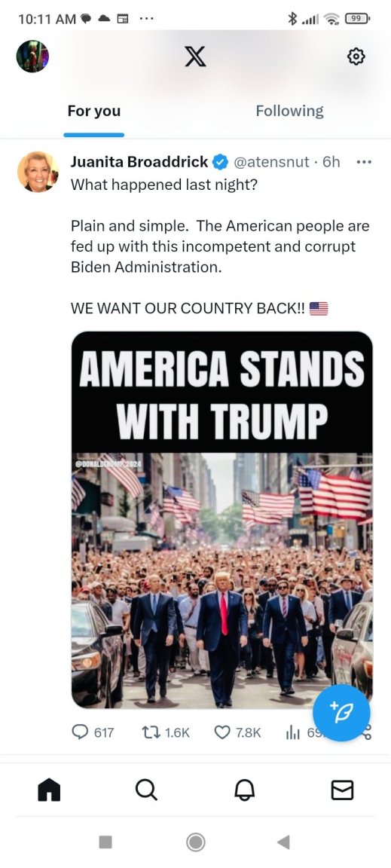Open profile avatar in top corner
This screenshot has height=868, width=391.
[x=32, y=57]
